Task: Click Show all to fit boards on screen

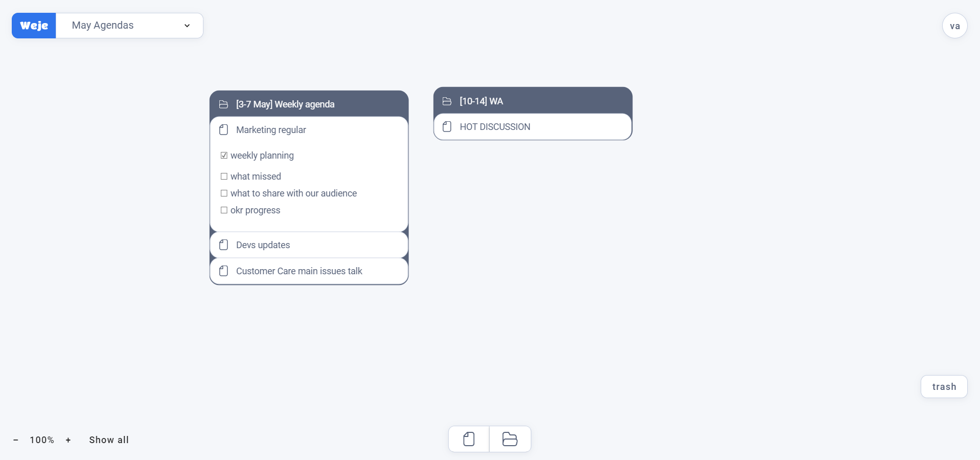Action: tap(108, 440)
